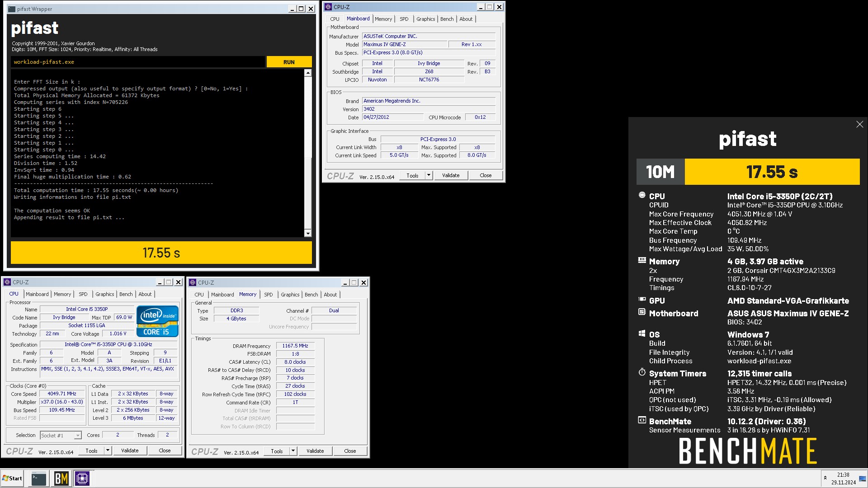This screenshot has width=868, height=488.
Task: Switch to Bench tab in Mainboard CPU-Z window
Action: coord(447,19)
